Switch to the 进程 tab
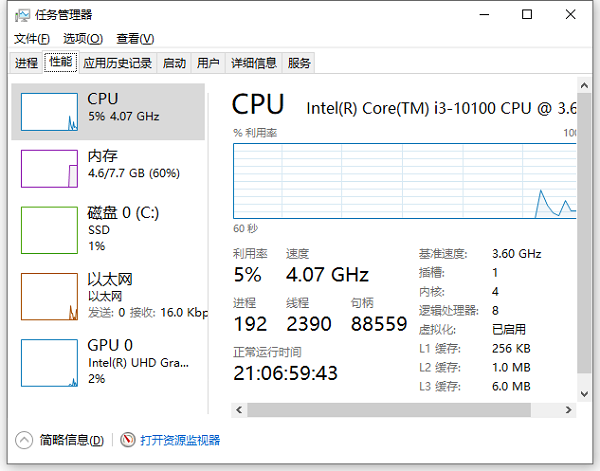 (x=26, y=63)
